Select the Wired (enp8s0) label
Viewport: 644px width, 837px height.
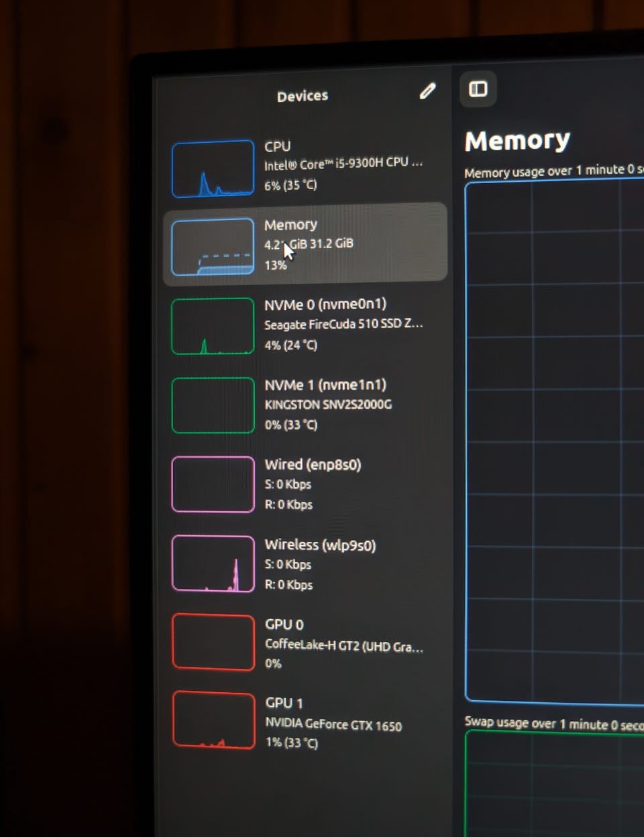(313, 465)
